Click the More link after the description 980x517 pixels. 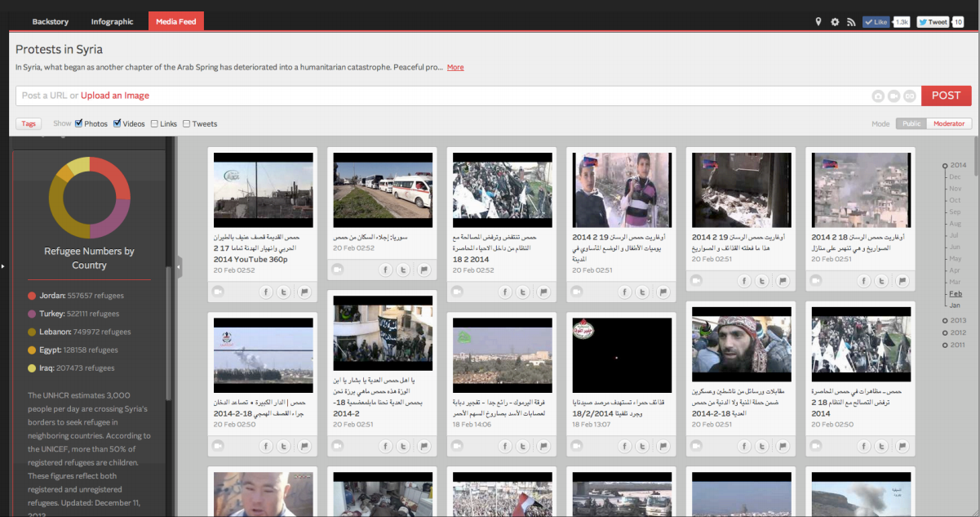pyautogui.click(x=455, y=67)
